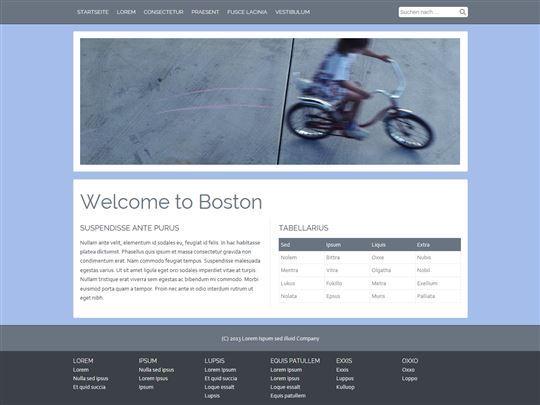
Task: Select the 'Nolata' table cell
Action: pyautogui.click(x=289, y=296)
